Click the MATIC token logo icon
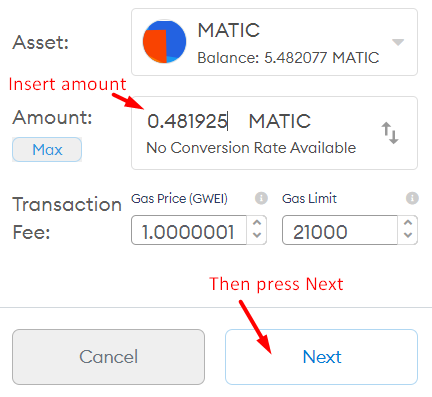The width and height of the screenshot is (432, 397). [164, 42]
